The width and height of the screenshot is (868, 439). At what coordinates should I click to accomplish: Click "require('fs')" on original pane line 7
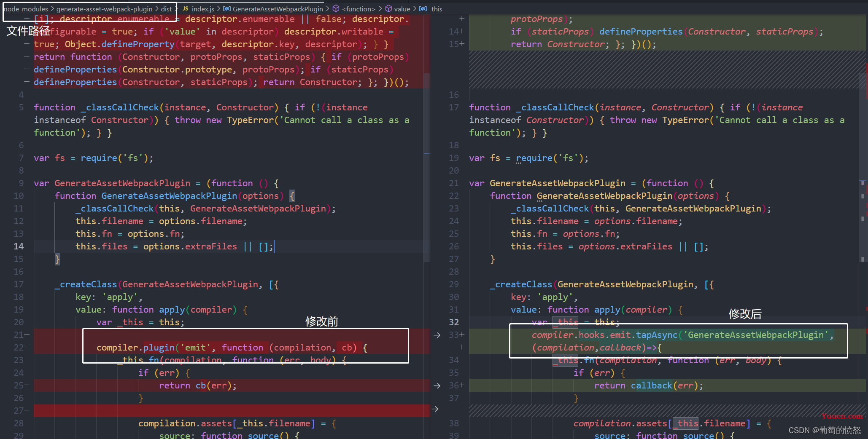coord(114,158)
